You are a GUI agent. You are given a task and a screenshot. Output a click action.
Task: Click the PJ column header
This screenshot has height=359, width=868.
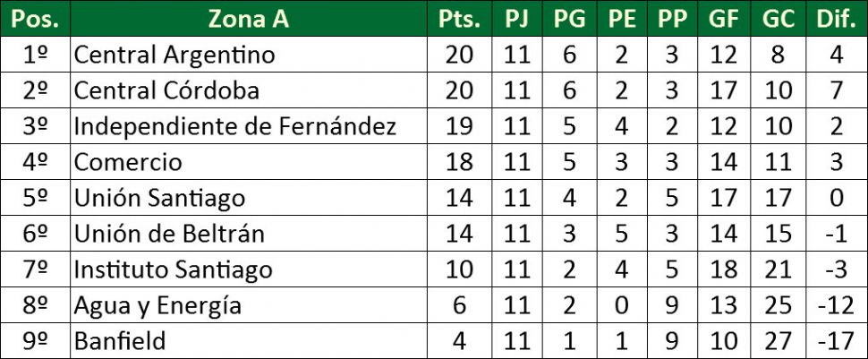tap(516, 19)
